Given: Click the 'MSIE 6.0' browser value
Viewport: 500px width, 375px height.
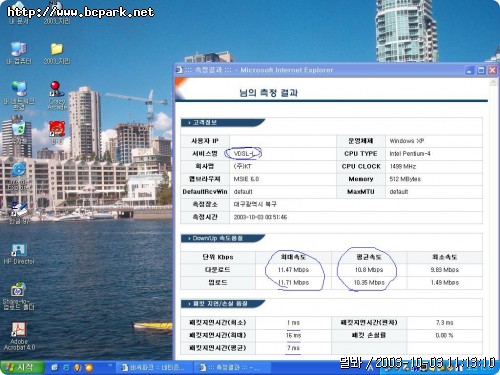Looking at the screenshot, I should pyautogui.click(x=246, y=179).
